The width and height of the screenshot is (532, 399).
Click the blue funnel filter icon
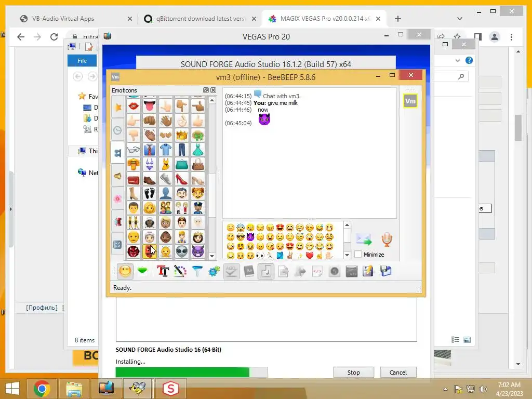coord(197,271)
